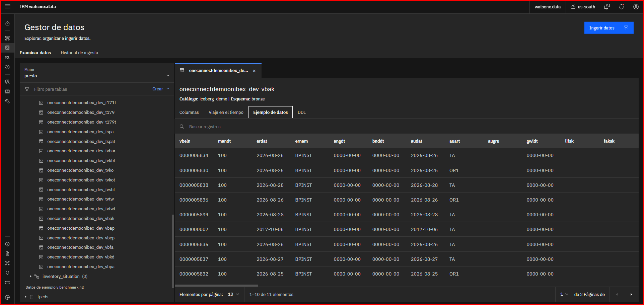Open the Motor presto engine dropdown
Image resolution: width=644 pixels, height=305 pixels.
coord(96,73)
